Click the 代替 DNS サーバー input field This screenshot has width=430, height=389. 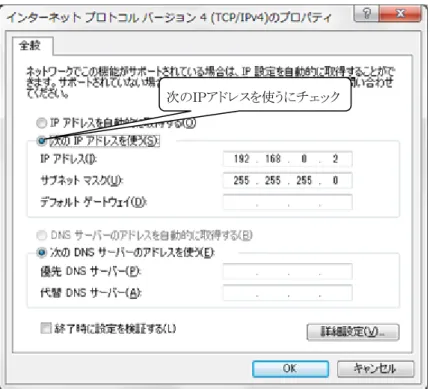point(288,293)
